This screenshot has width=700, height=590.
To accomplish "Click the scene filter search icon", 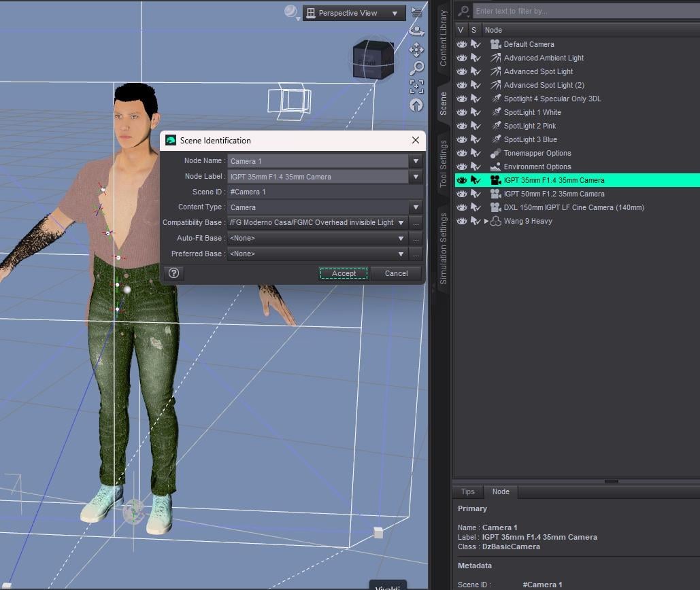I will 463,11.
